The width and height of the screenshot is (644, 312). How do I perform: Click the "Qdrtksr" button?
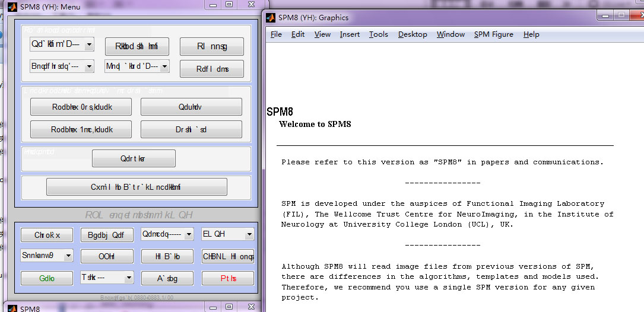click(134, 158)
